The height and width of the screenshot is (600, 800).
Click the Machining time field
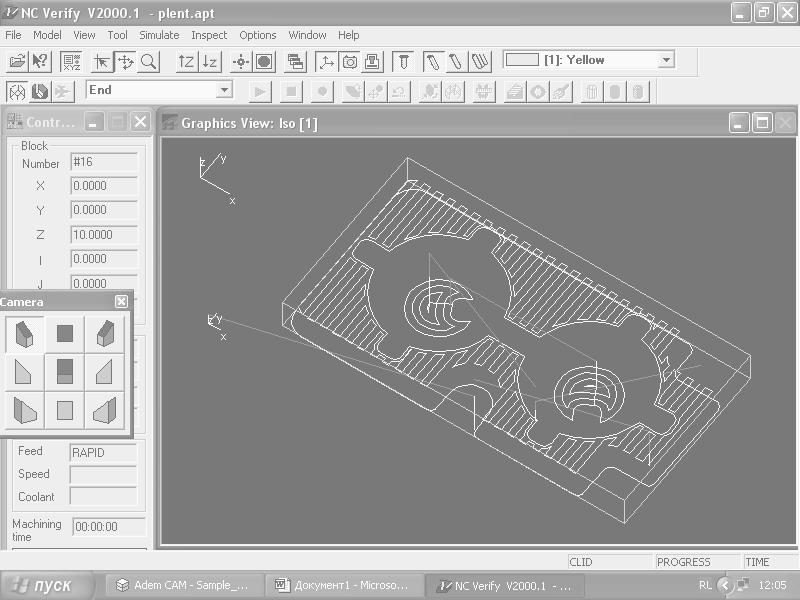109,527
